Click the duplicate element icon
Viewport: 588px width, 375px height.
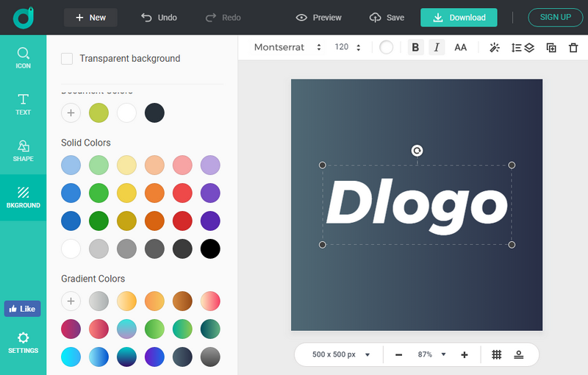(x=551, y=48)
